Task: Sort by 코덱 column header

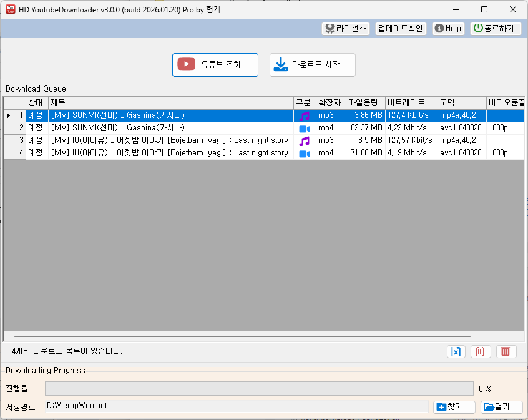Action: (462, 103)
